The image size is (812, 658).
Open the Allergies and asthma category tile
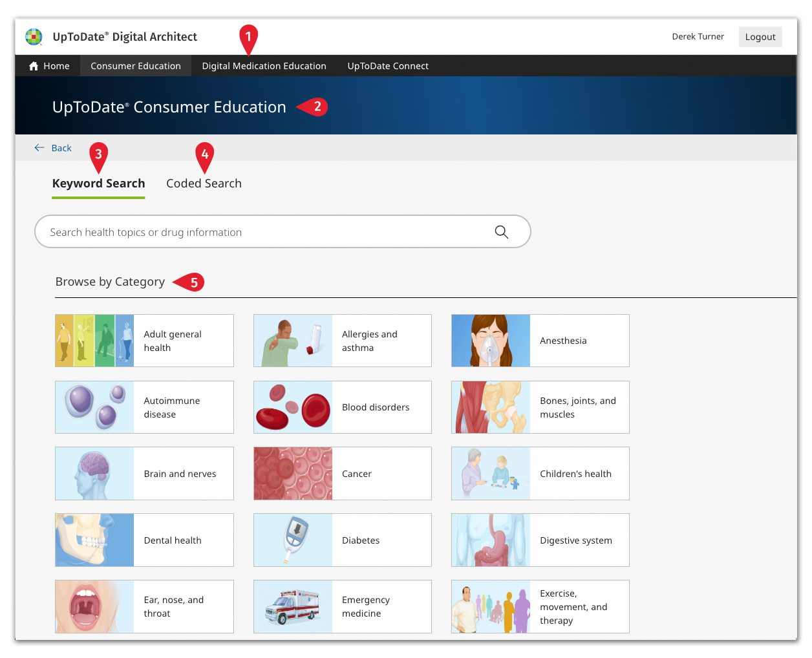coord(342,341)
